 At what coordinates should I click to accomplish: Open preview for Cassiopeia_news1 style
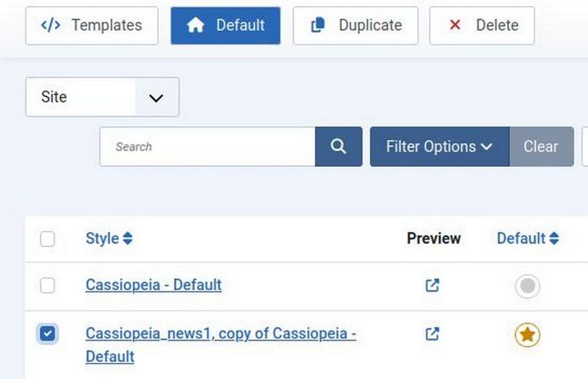pyautogui.click(x=433, y=334)
